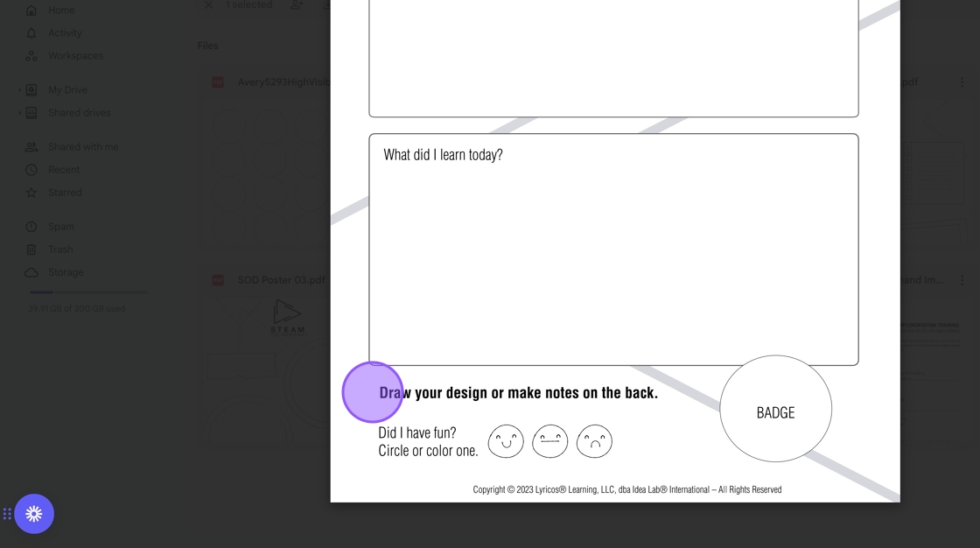Click the sad face in the preview
This screenshot has width=980, height=548.
[594, 441]
